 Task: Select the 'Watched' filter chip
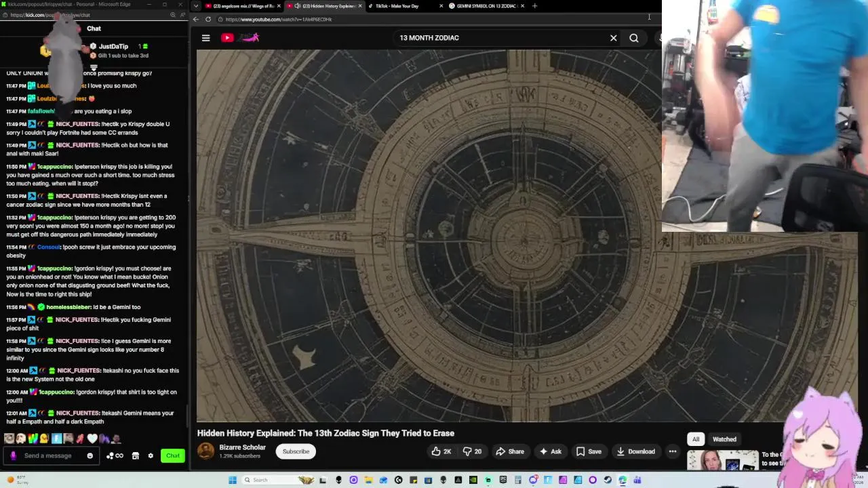(x=724, y=439)
